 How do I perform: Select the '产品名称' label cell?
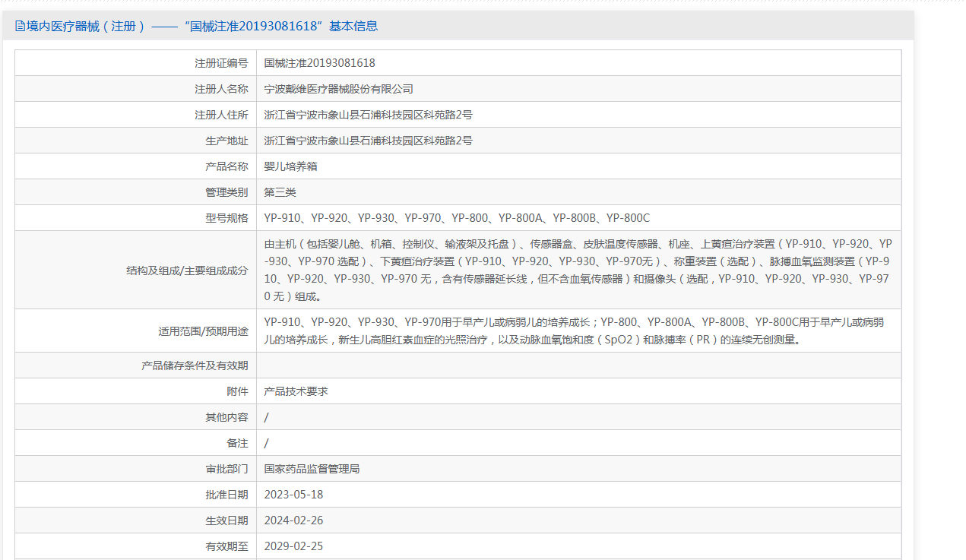[x=136, y=166]
